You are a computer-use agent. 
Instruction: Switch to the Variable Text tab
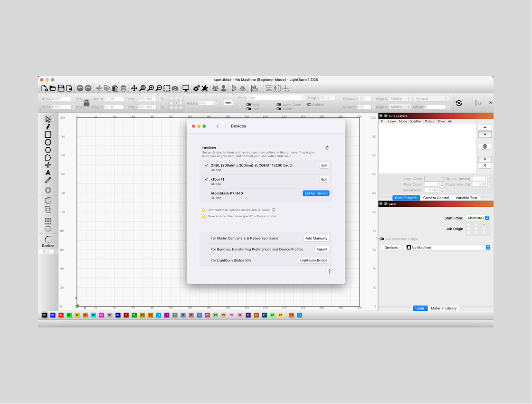(466, 198)
